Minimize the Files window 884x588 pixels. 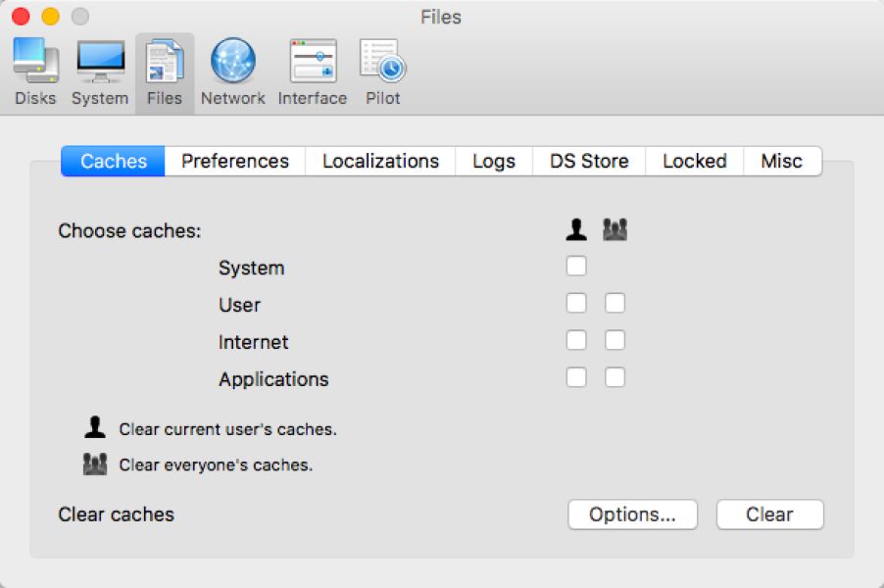click(x=50, y=17)
